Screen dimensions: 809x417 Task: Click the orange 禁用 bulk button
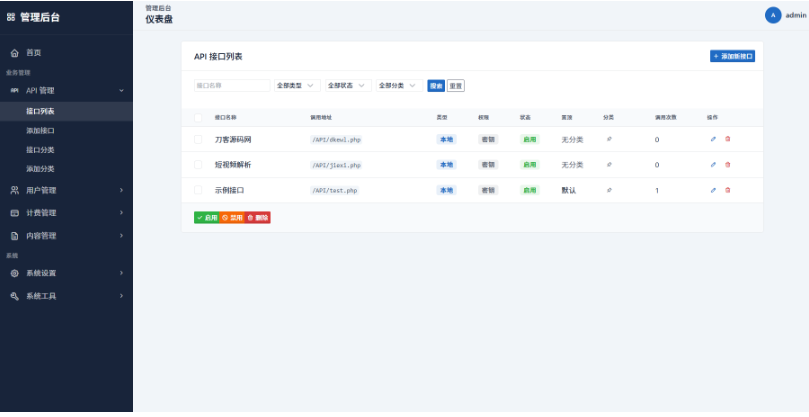click(232, 218)
